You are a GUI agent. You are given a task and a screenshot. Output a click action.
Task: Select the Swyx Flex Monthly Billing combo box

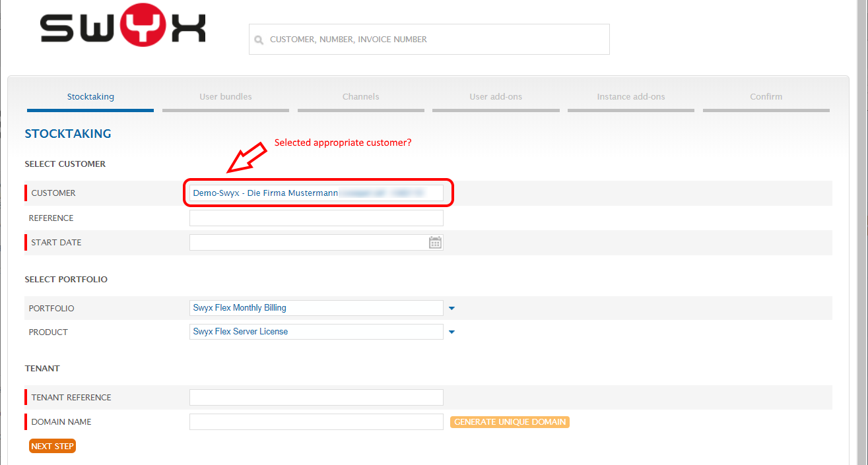point(316,308)
